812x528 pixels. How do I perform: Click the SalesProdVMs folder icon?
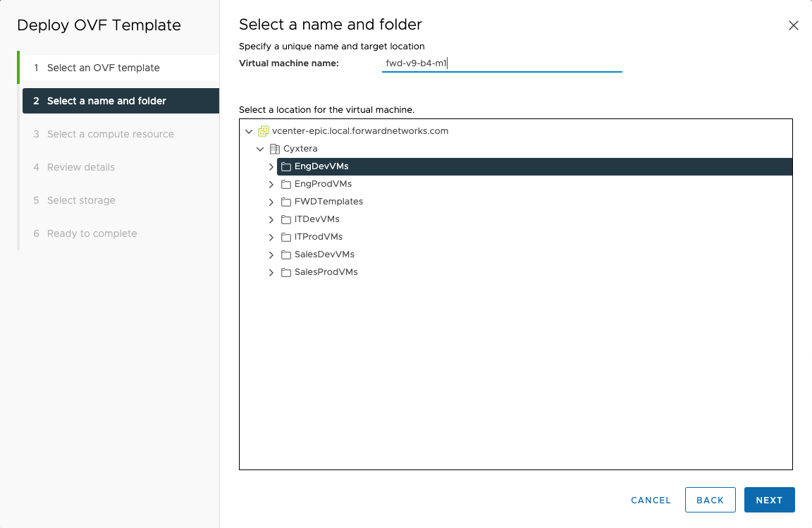point(286,272)
